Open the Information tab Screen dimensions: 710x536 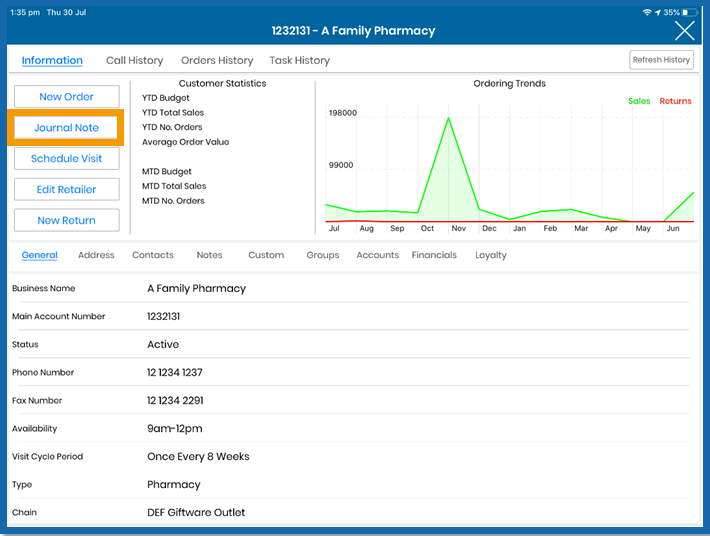[52, 60]
